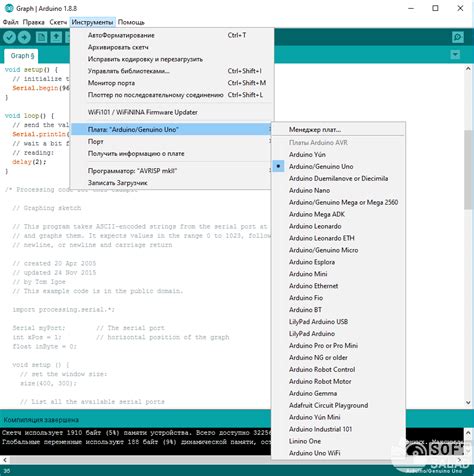
Task: Click the 'void loop() {' code line
Action: [x=29, y=116]
